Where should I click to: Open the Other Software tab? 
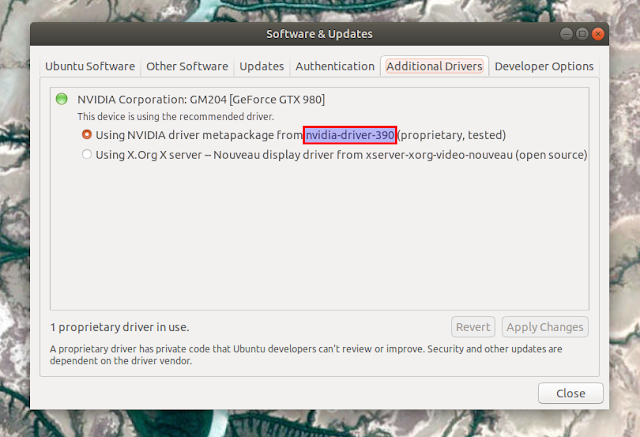[x=187, y=67]
